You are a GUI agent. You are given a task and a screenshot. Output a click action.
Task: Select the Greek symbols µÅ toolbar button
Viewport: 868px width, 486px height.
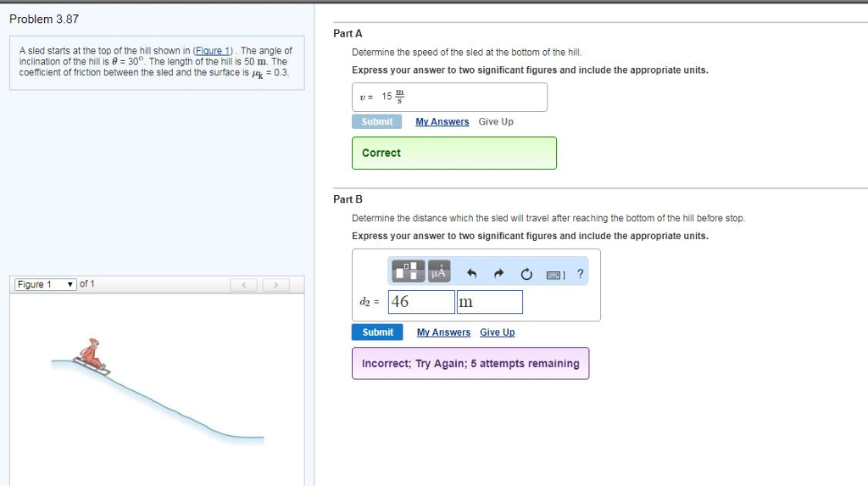439,271
